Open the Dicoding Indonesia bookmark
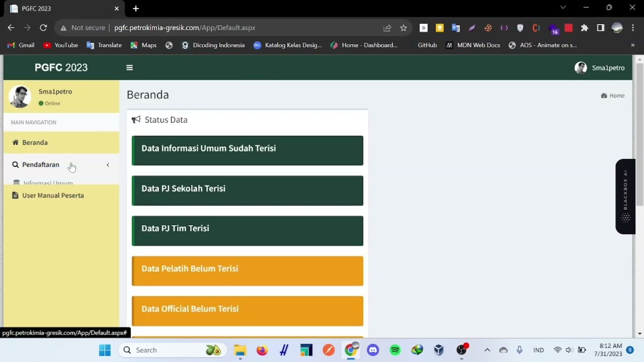The image size is (644, 362). tap(213, 45)
